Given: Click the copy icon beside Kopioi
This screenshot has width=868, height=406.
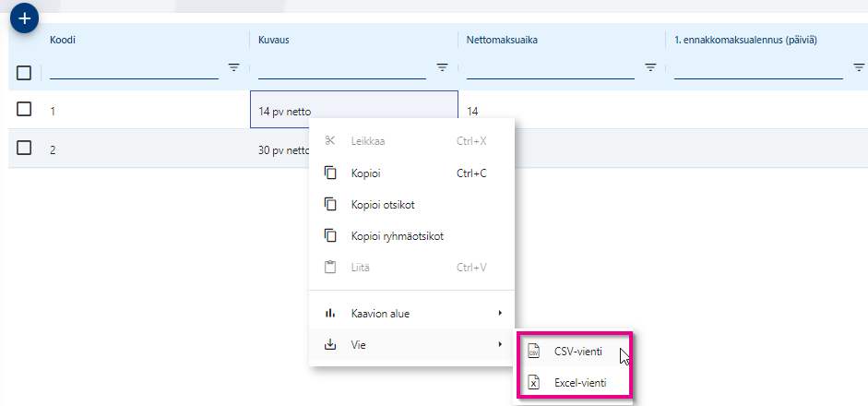Looking at the screenshot, I should click(330, 173).
